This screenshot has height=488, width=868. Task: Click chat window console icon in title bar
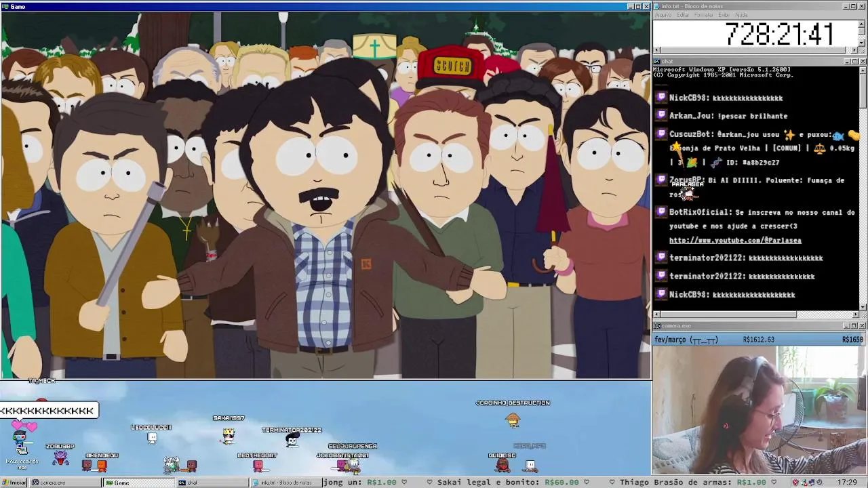coord(657,62)
